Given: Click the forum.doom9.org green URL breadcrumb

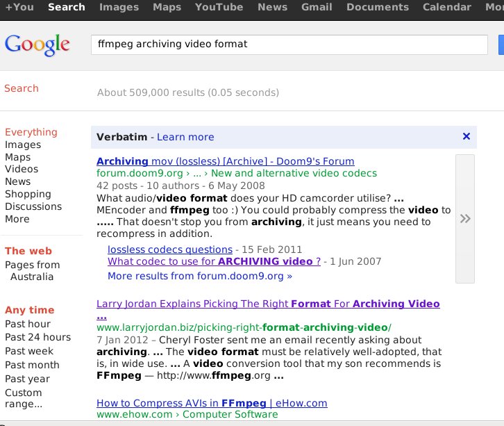Looking at the screenshot, I should (x=237, y=173).
